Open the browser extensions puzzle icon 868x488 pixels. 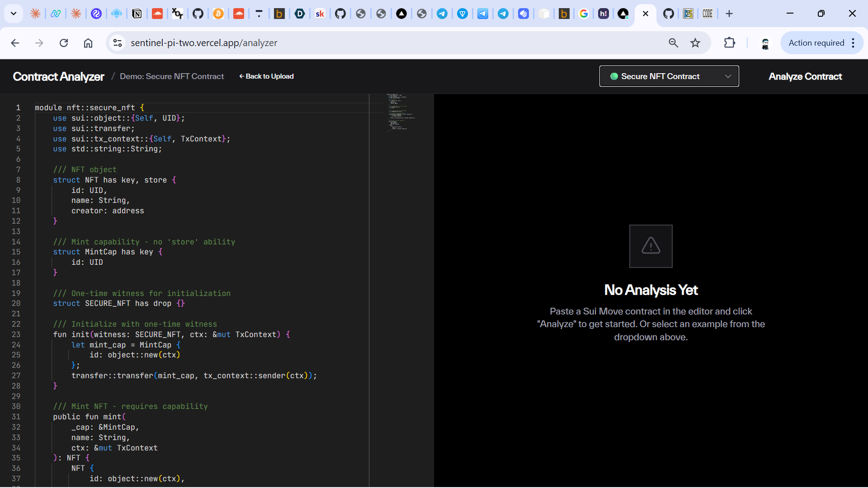tap(729, 43)
